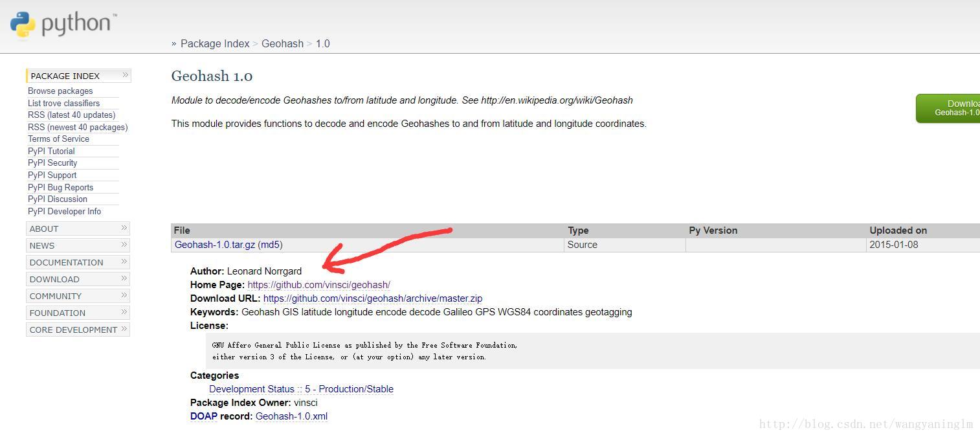This screenshot has height=437, width=980.
Task: Click the Keywords line text
Action: point(411,312)
